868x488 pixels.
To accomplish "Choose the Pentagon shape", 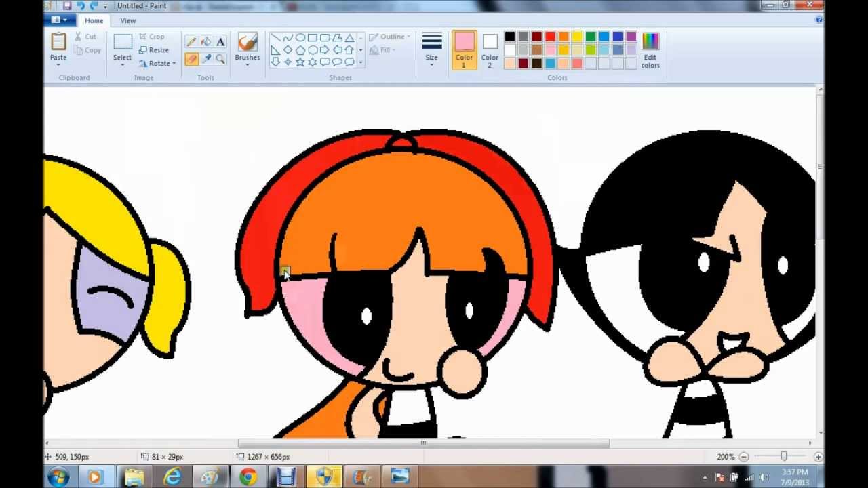I will pos(300,50).
